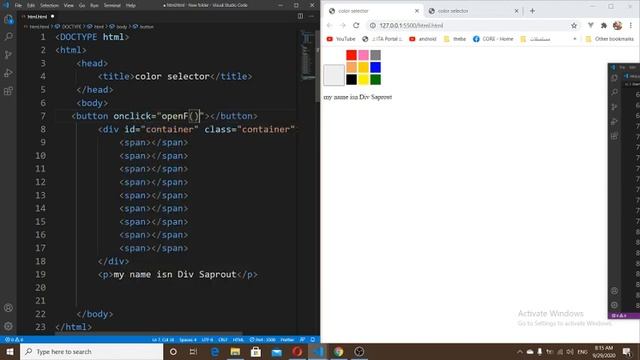Open Source Control view in VS Code
640x360 pixels.
[8, 55]
